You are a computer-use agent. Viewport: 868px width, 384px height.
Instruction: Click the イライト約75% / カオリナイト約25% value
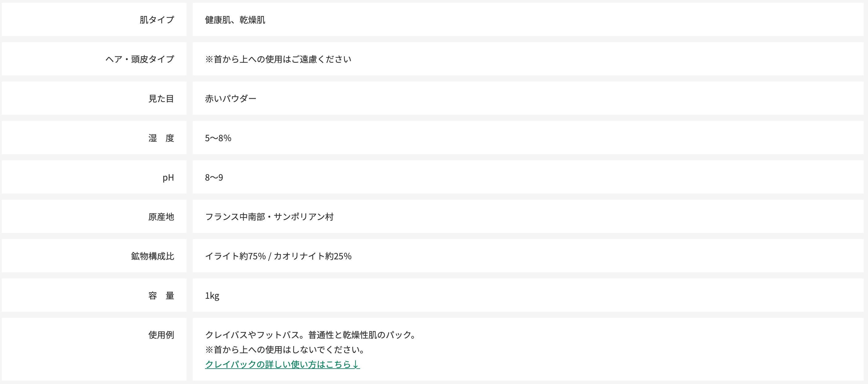pyautogui.click(x=278, y=256)
